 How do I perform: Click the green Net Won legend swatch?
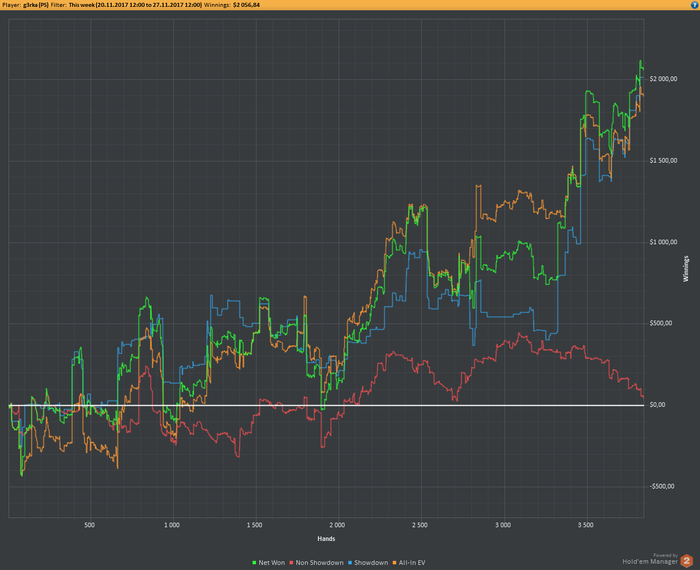click(254, 563)
